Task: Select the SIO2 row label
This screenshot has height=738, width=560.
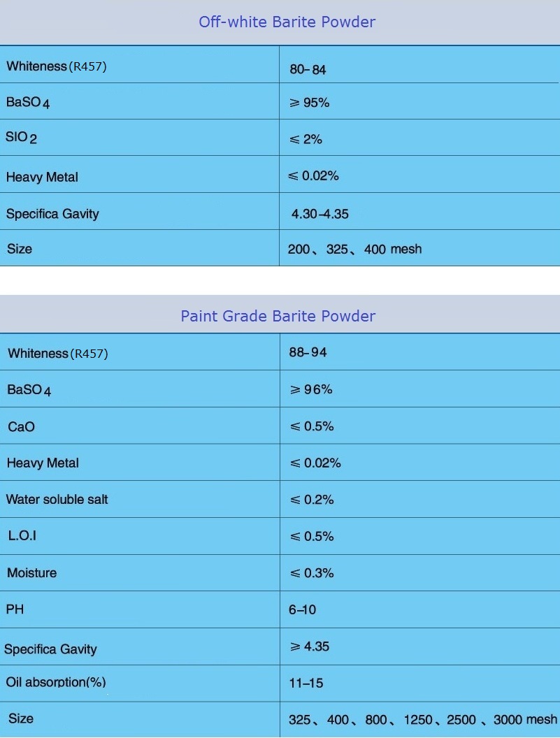Action: (x=21, y=138)
